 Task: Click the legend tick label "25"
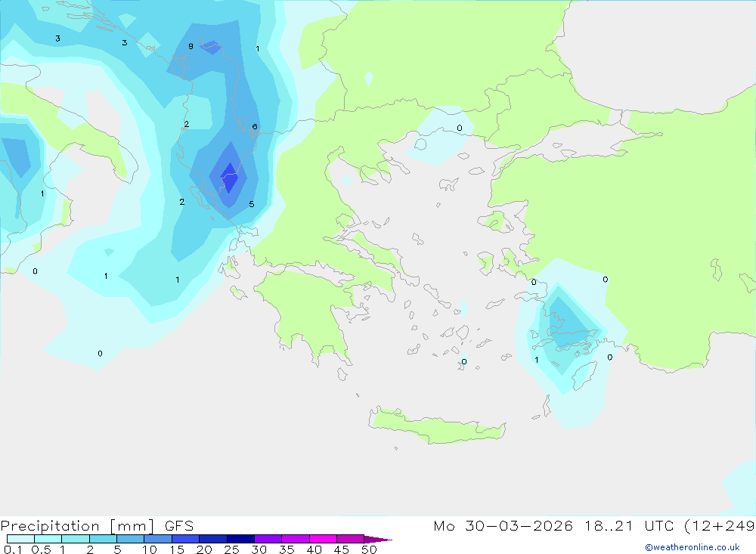pyautogui.click(x=231, y=549)
